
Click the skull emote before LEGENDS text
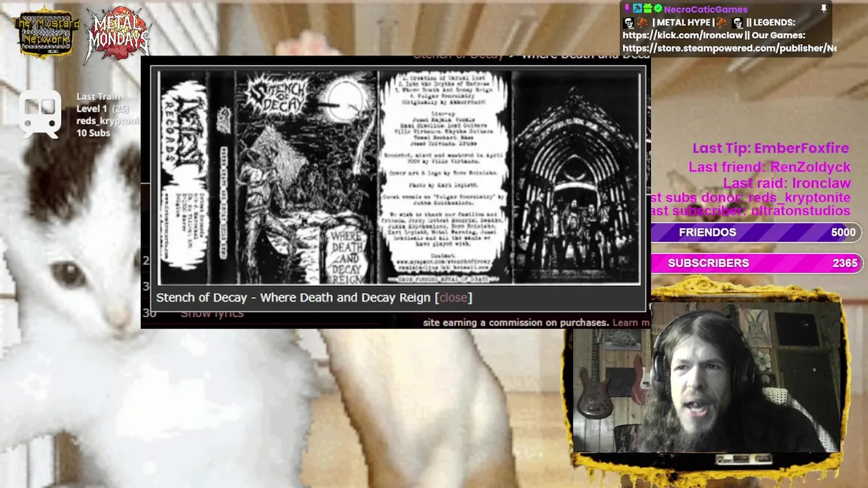(x=738, y=22)
